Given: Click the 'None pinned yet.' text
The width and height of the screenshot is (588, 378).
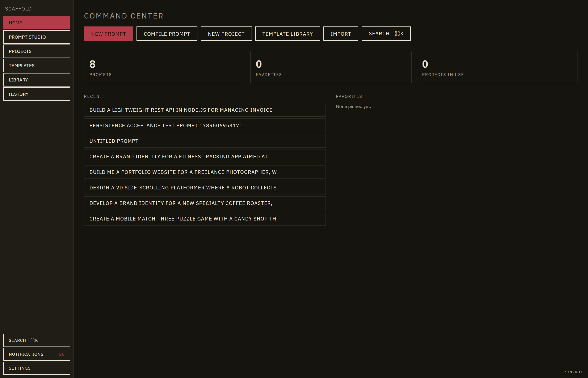Looking at the screenshot, I should (353, 106).
